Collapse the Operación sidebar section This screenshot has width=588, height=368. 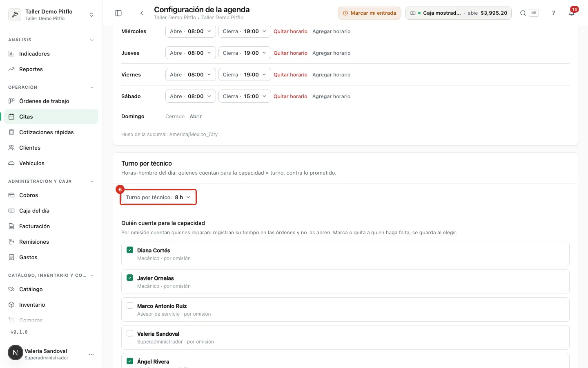click(x=91, y=88)
